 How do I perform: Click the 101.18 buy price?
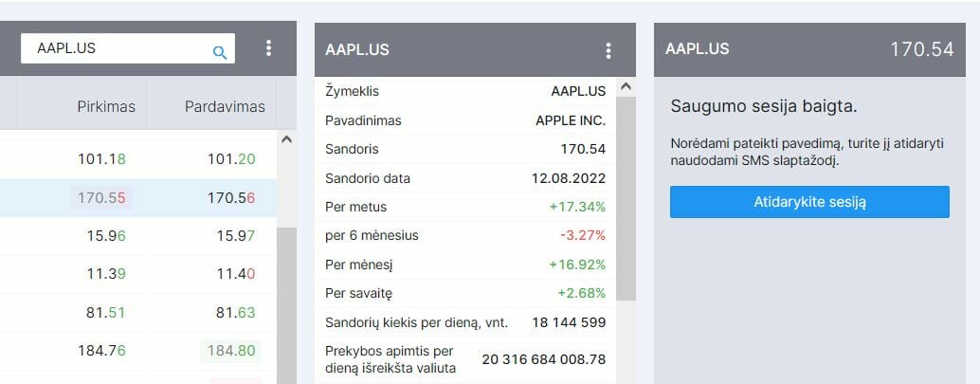[x=101, y=159]
